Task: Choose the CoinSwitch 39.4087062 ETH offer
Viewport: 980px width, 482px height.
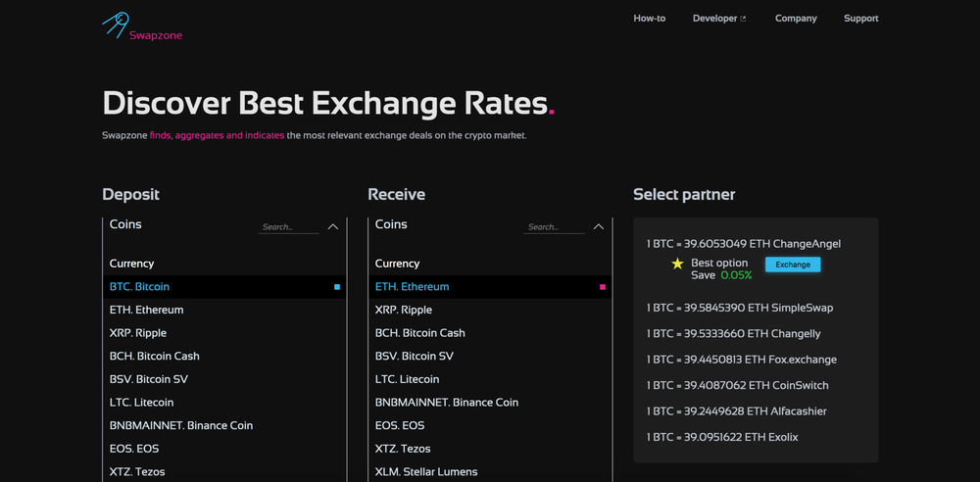Action: click(738, 385)
